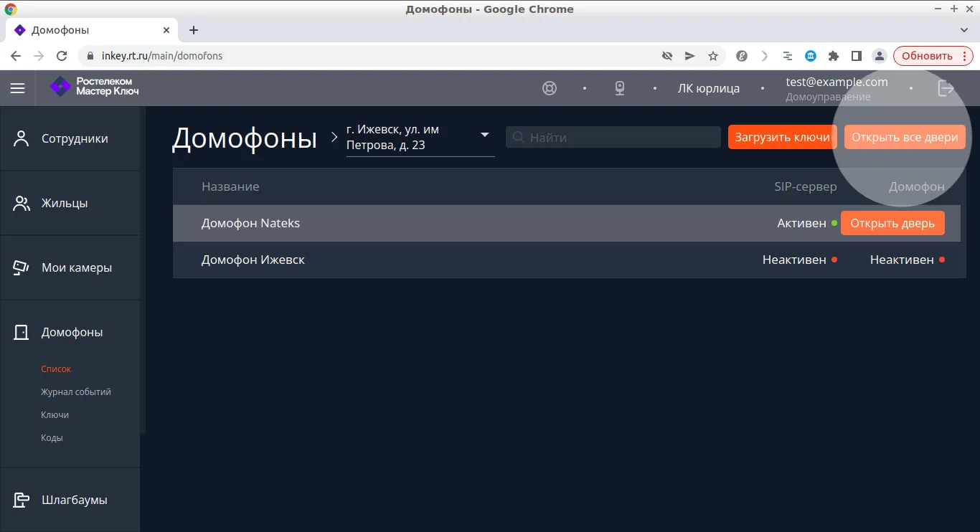Click the blue bank building extension icon
Viewport: 980px width, 532px height.
(811, 56)
